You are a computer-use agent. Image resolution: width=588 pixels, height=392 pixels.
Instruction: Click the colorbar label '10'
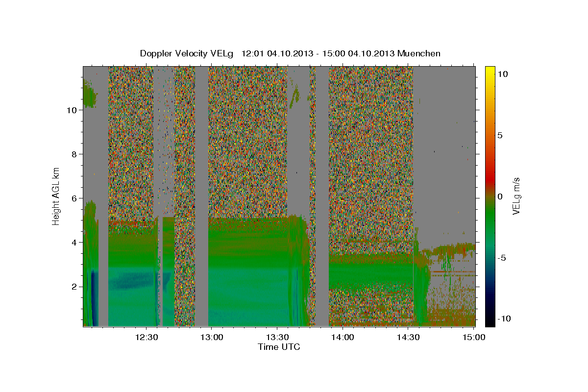[x=502, y=74]
